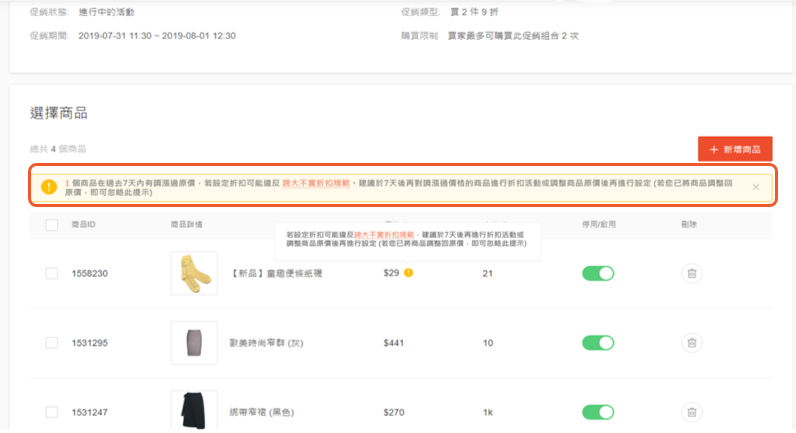Screen dimensions: 796x433
Task: Disable the toggle for the yellow socks product
Action: coord(597,273)
